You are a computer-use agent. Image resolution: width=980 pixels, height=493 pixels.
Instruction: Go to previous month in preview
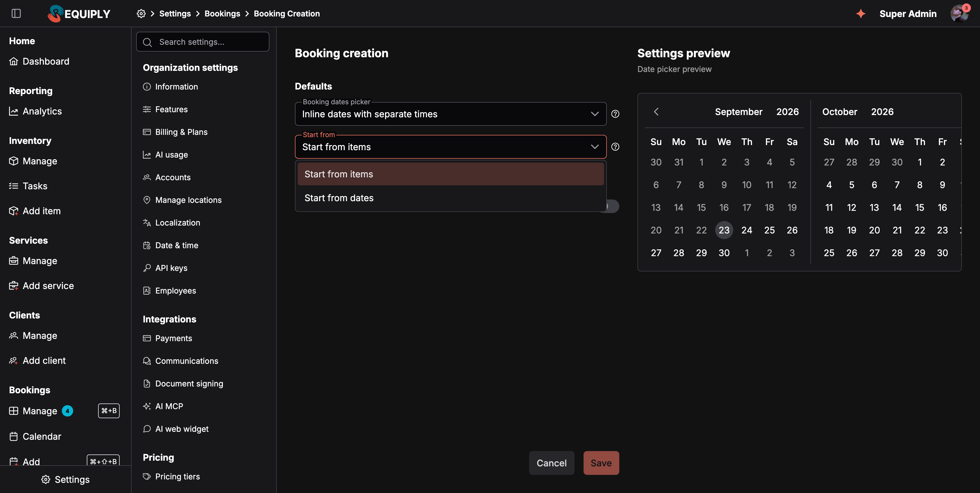pos(656,112)
